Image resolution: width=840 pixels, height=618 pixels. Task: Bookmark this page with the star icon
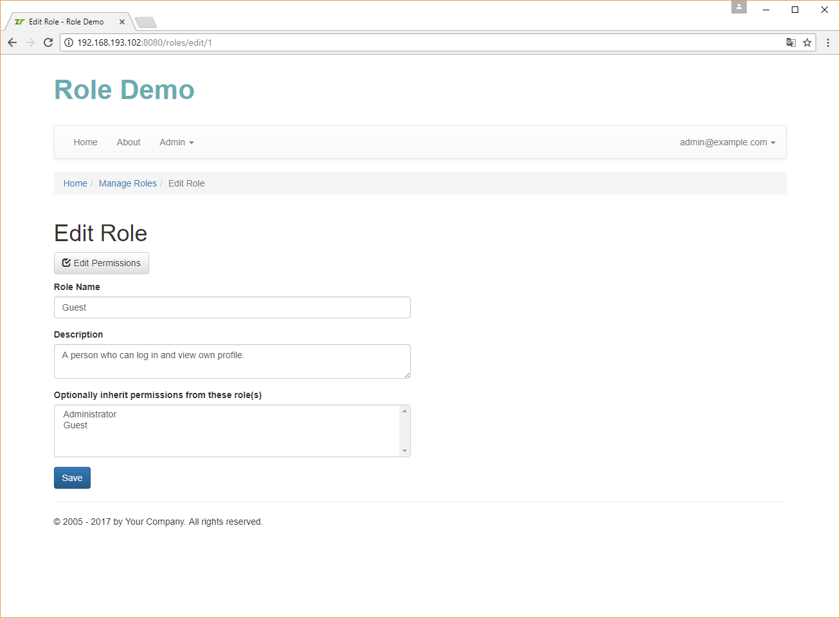807,42
